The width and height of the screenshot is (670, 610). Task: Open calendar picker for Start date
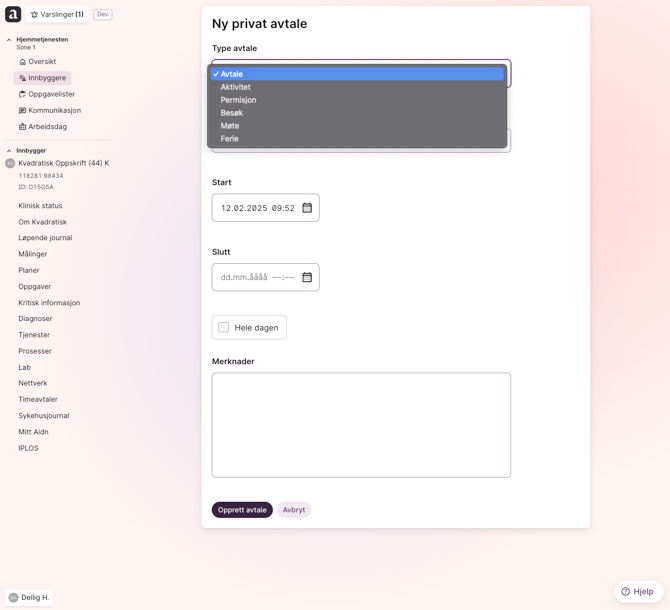(x=307, y=208)
